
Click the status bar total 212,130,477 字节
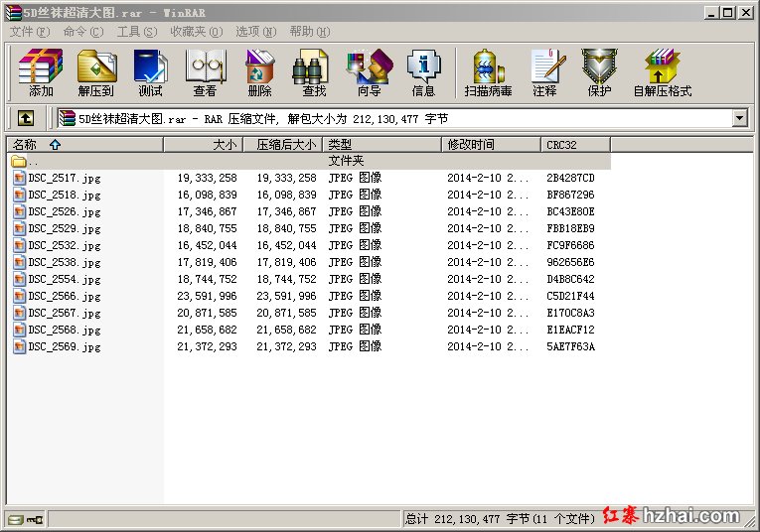(500, 519)
